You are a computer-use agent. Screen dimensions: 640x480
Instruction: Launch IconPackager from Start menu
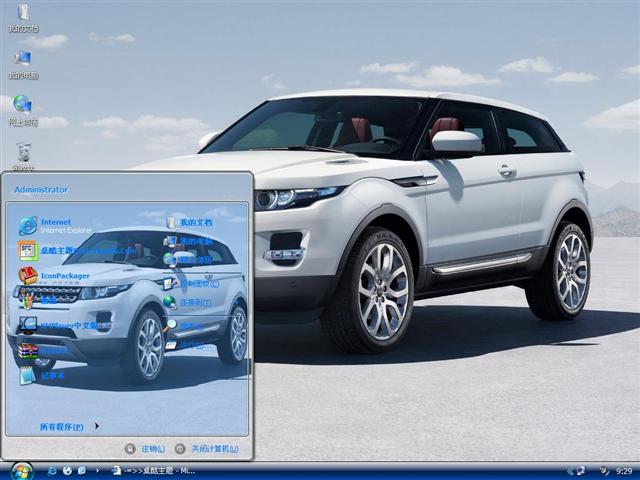[53, 276]
